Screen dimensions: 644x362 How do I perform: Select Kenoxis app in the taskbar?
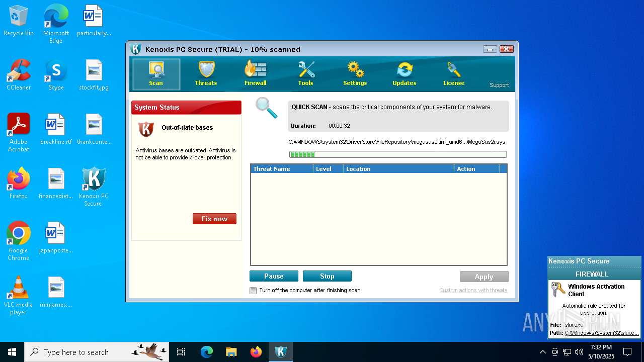pyautogui.click(x=281, y=352)
